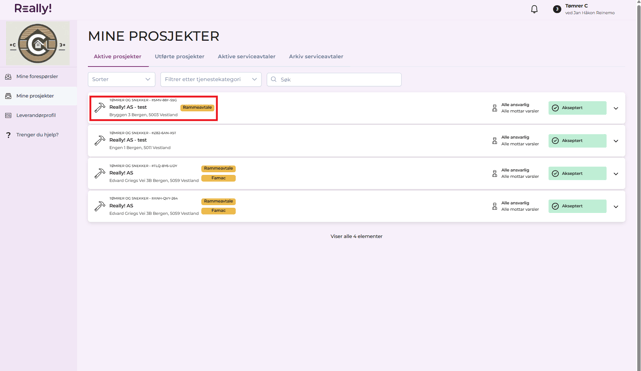Expand the #XWH project row chevron
The height and width of the screenshot is (371, 641).
point(616,207)
